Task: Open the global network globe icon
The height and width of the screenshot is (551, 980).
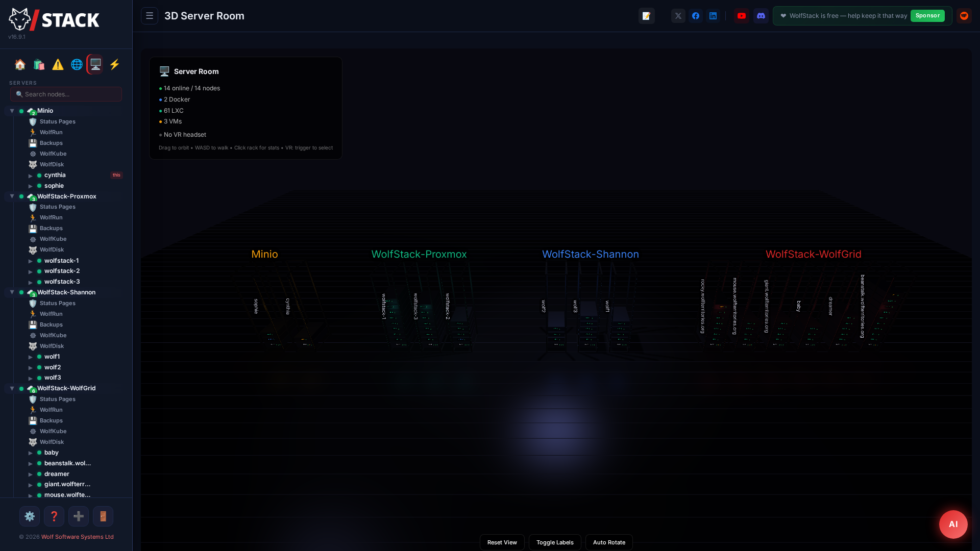Action: coord(77,64)
